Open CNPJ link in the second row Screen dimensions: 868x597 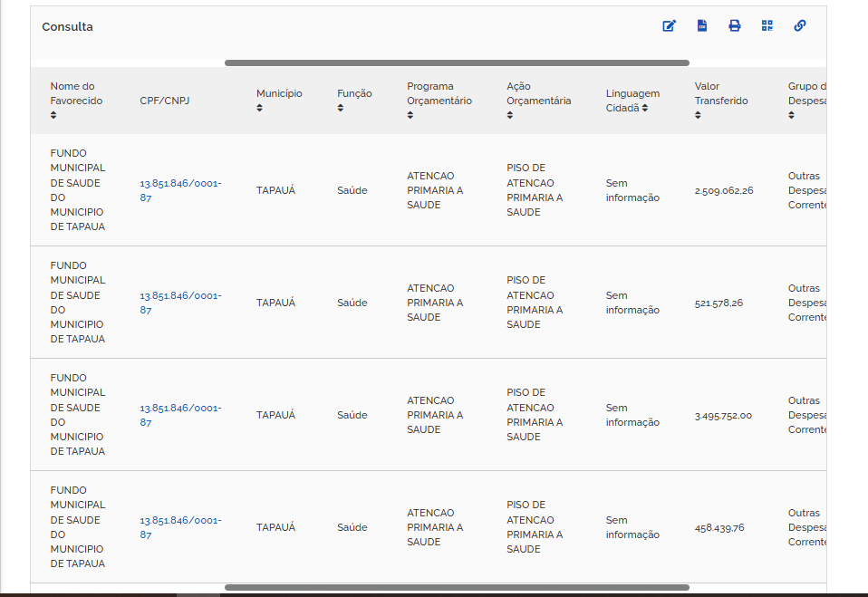point(180,303)
